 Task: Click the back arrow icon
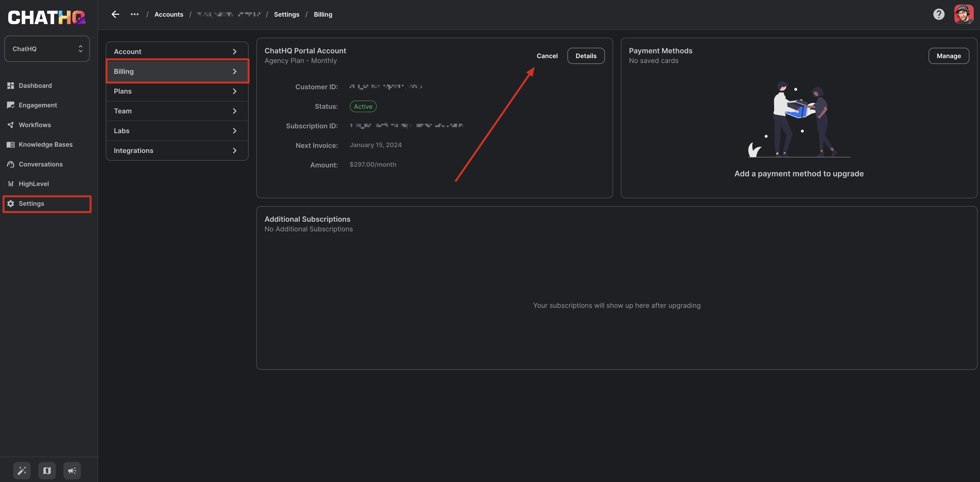(x=115, y=14)
